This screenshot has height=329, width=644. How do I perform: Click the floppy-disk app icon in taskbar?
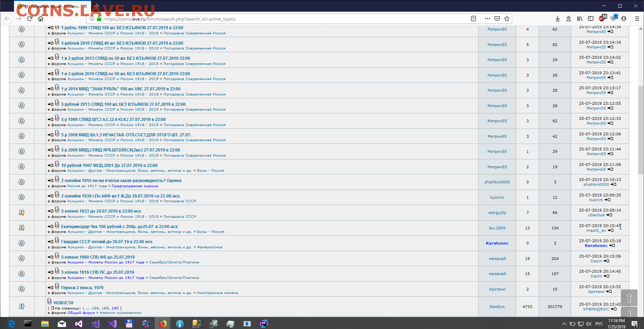coord(129,324)
